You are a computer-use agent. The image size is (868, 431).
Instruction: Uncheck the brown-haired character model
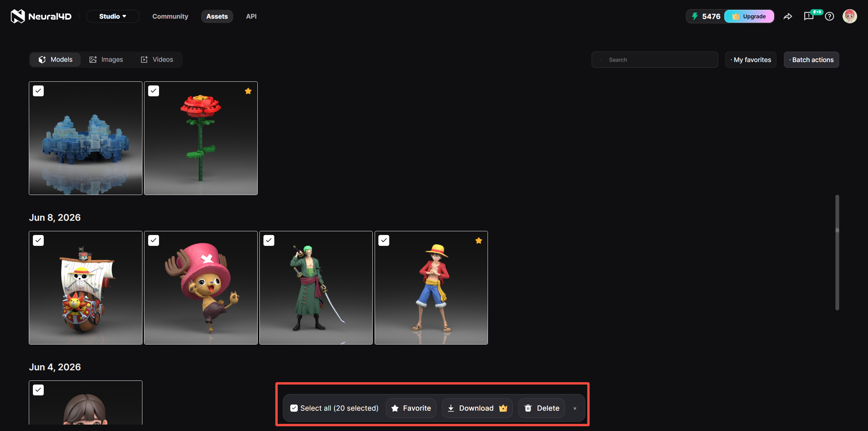click(38, 390)
